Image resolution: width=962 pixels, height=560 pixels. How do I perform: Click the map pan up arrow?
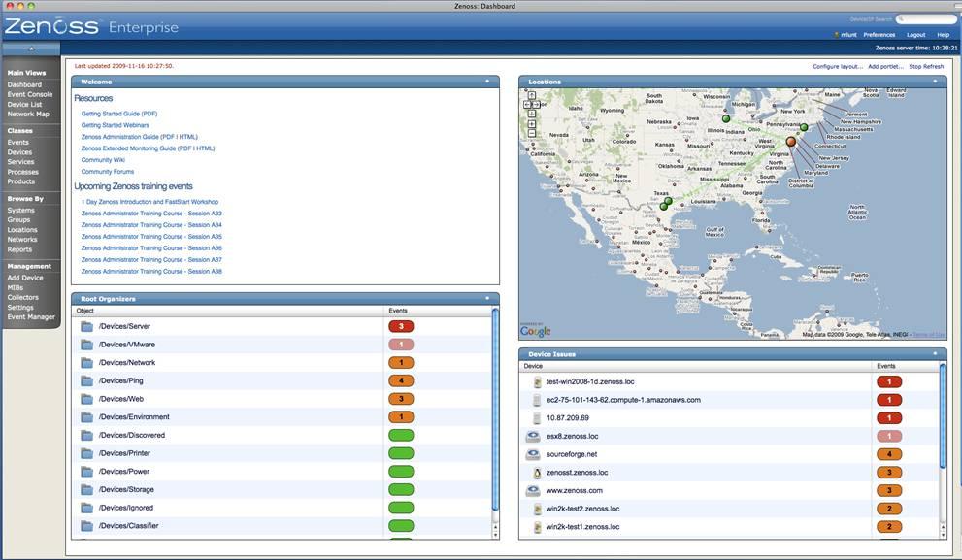(531, 95)
